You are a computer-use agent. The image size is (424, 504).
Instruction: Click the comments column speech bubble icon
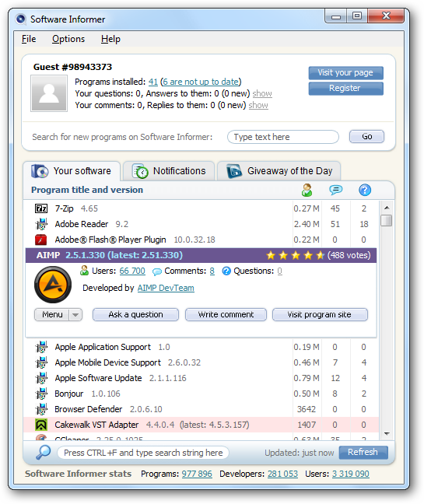pyautogui.click(x=335, y=190)
